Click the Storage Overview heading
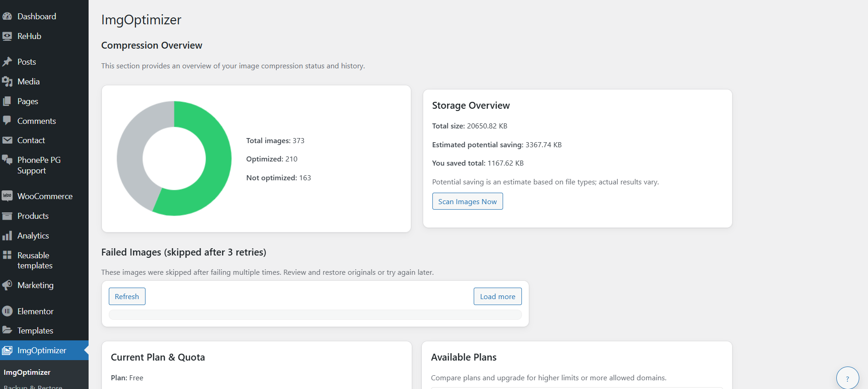868x389 pixels. [x=471, y=106]
